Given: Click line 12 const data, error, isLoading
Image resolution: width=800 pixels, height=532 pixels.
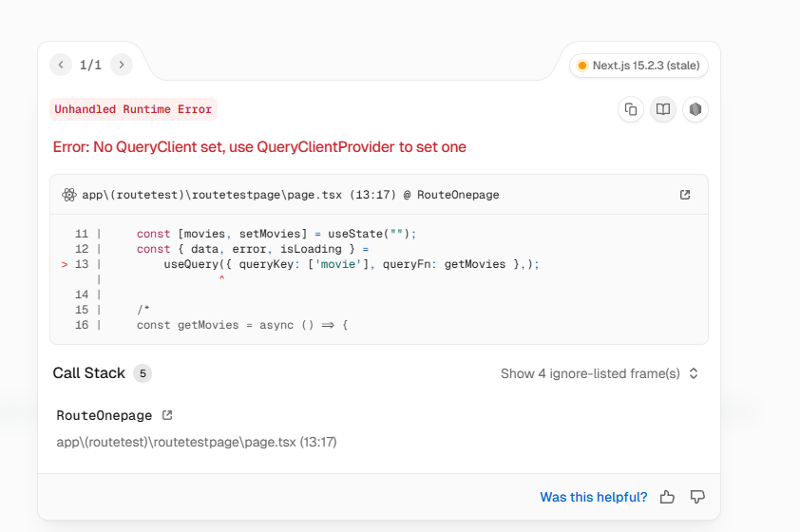Looking at the screenshot, I should pos(253,249).
